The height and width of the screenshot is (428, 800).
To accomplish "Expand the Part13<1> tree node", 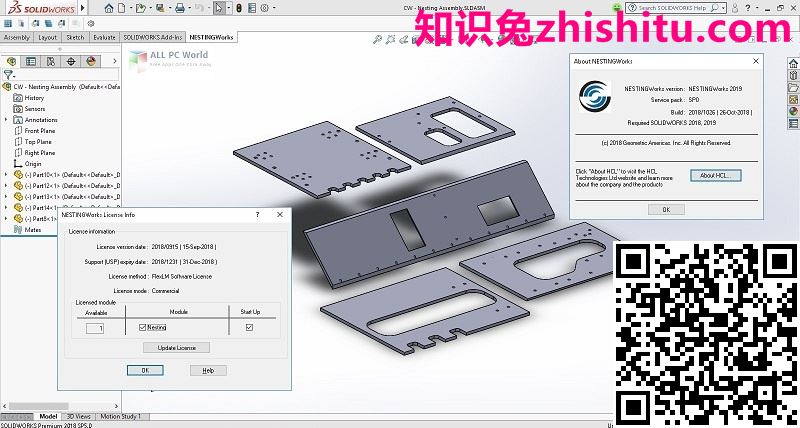I will (x=6, y=196).
